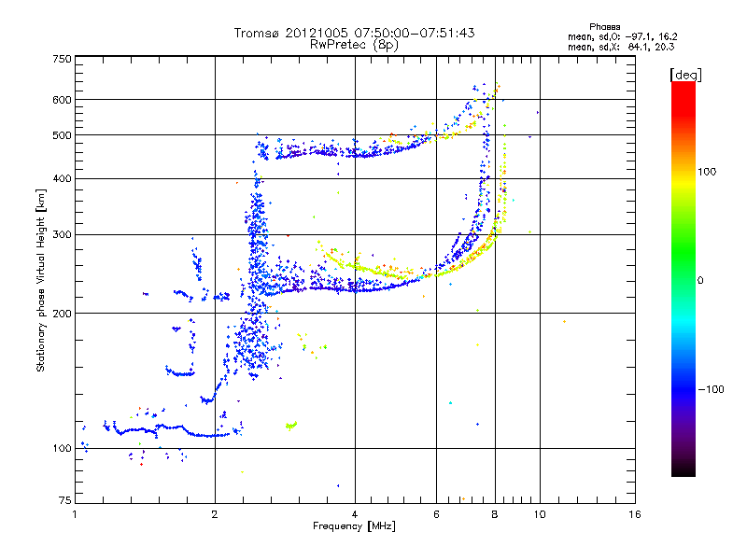Click the '6' x-axis tick label
Viewport: 747px width, 560px height.
(x=436, y=514)
